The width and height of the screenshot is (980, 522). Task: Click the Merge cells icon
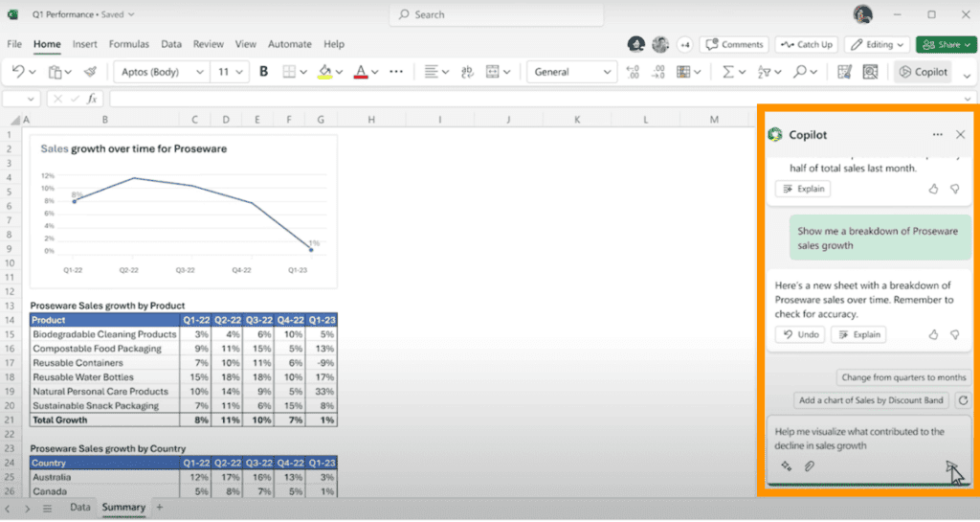point(493,72)
